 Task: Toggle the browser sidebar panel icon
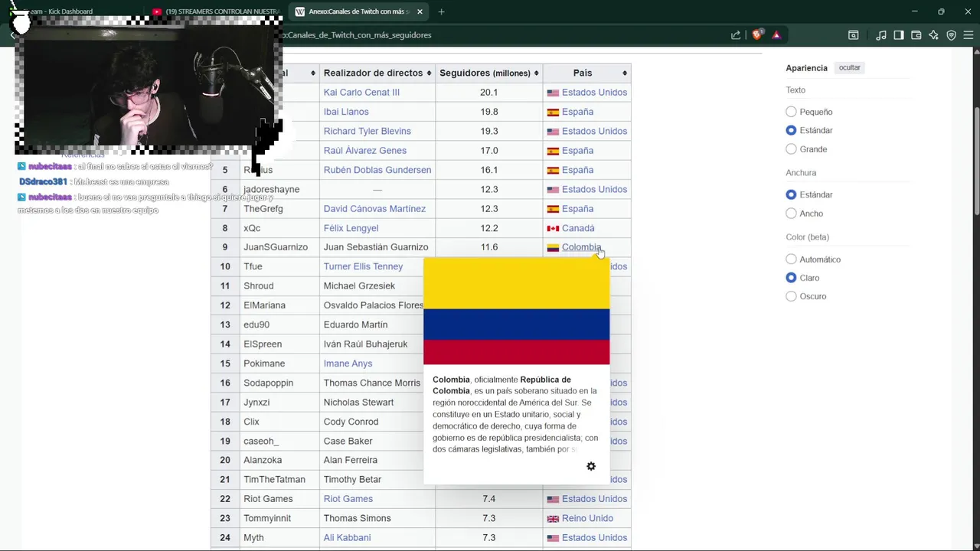point(899,35)
